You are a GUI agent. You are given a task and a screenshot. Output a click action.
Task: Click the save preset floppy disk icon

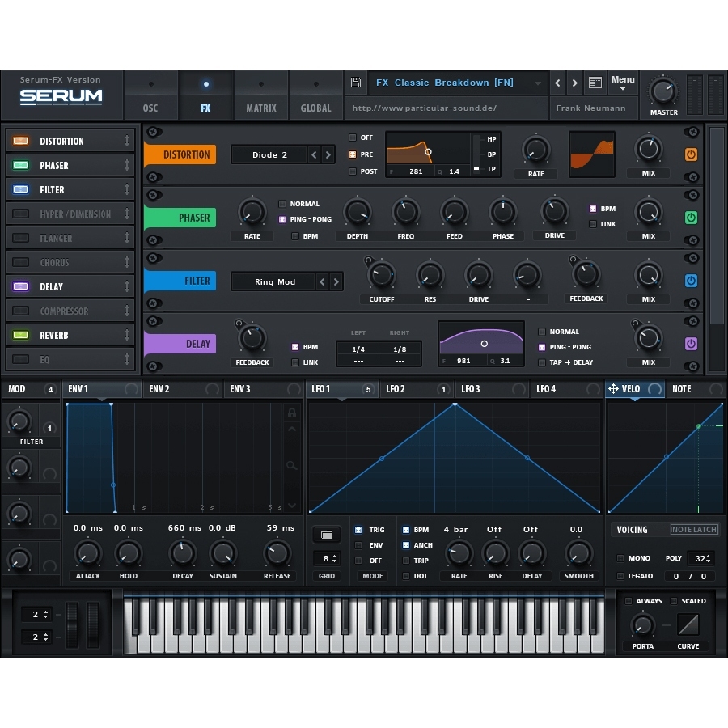(x=356, y=83)
